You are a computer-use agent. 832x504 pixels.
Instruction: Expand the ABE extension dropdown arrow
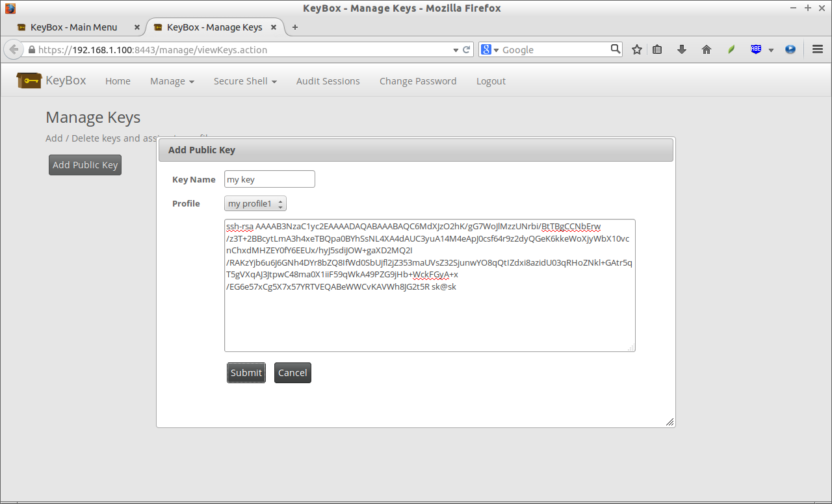(x=771, y=50)
